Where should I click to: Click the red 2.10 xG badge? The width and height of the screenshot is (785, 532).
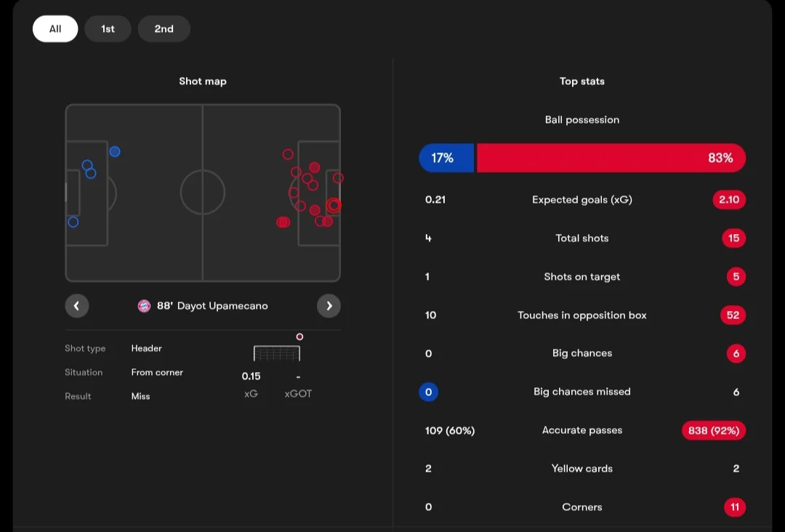pos(729,200)
